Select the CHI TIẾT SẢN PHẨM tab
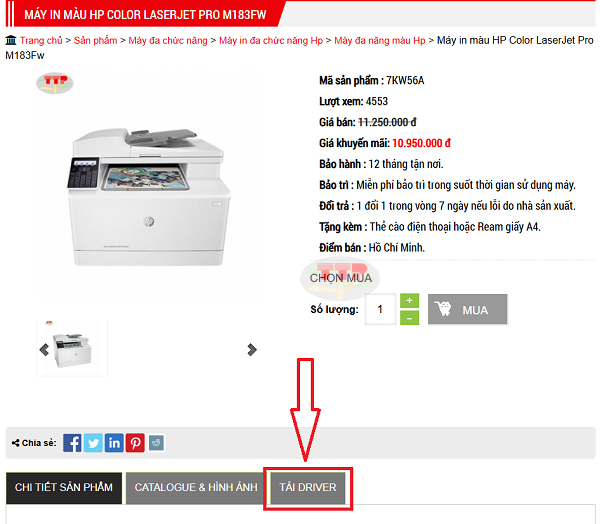This screenshot has height=524, width=600. (64, 488)
